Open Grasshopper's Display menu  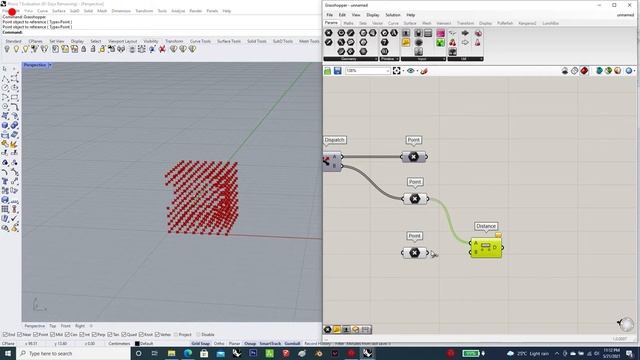[x=373, y=15]
